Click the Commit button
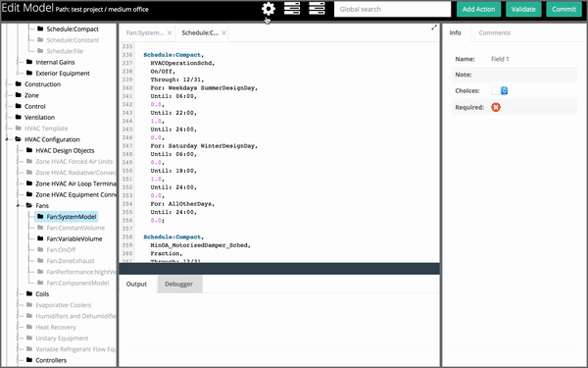 (x=564, y=9)
